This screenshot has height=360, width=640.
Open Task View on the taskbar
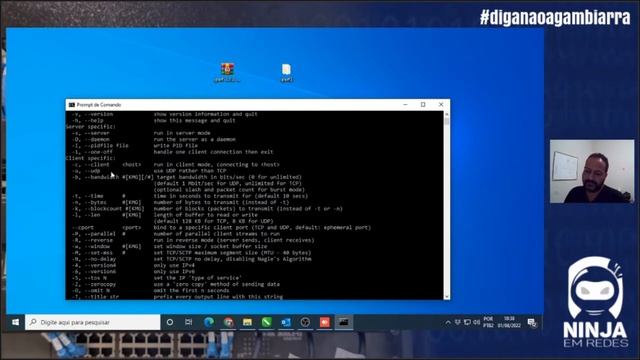click(x=189, y=322)
